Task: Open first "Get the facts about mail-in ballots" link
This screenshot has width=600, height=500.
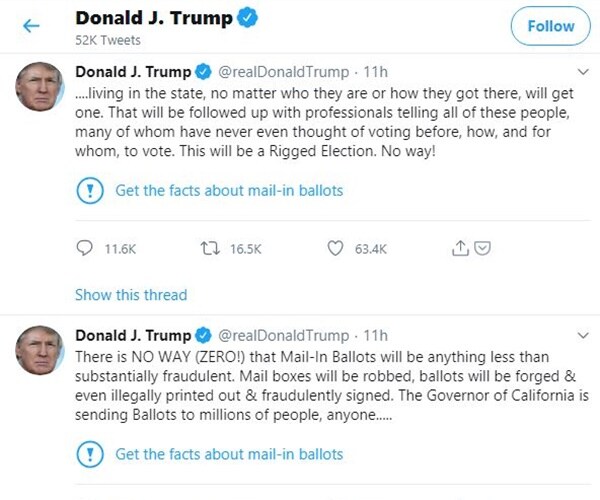Action: coord(229,190)
